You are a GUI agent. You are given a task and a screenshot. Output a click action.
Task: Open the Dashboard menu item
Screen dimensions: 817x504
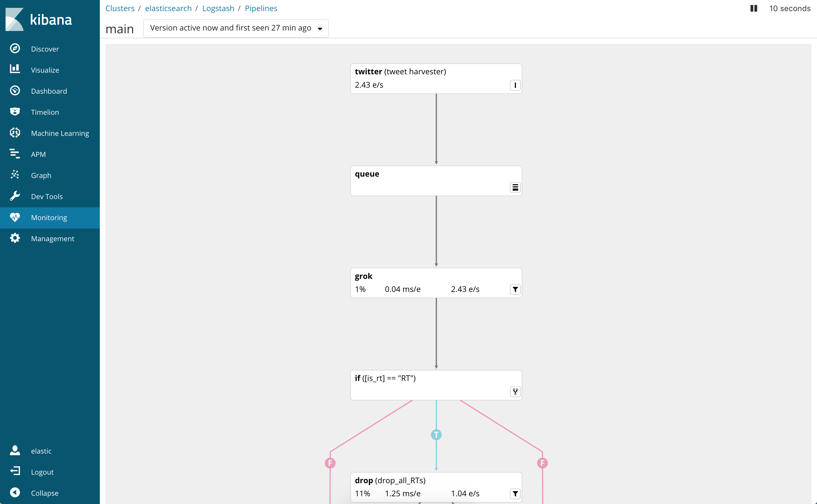[x=49, y=91]
